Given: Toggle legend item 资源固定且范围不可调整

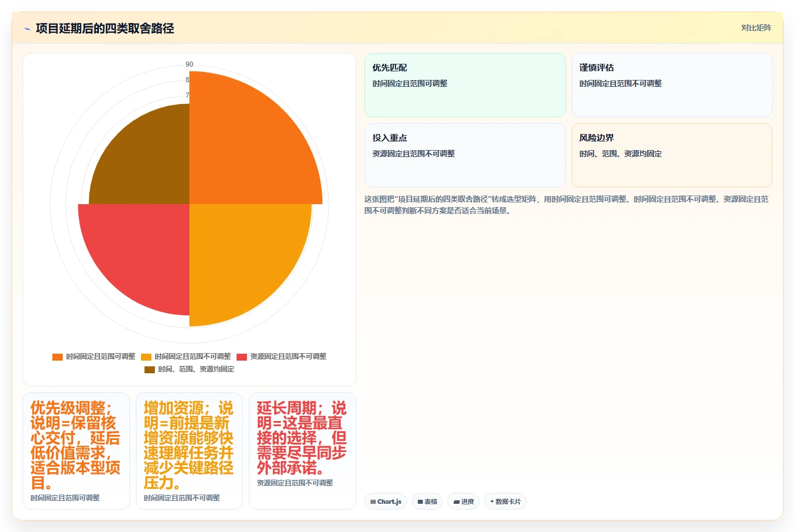Looking at the screenshot, I should pos(282,357).
